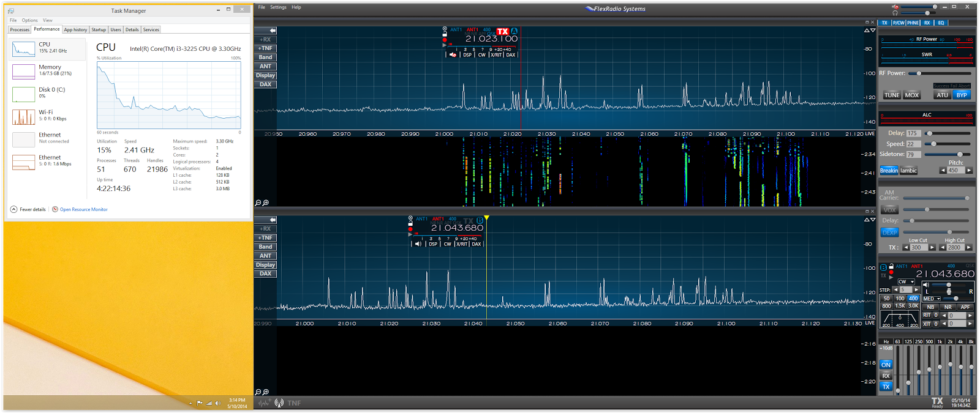Toggle the APF audio peak filter
The width and height of the screenshot is (980, 413).
965,307
